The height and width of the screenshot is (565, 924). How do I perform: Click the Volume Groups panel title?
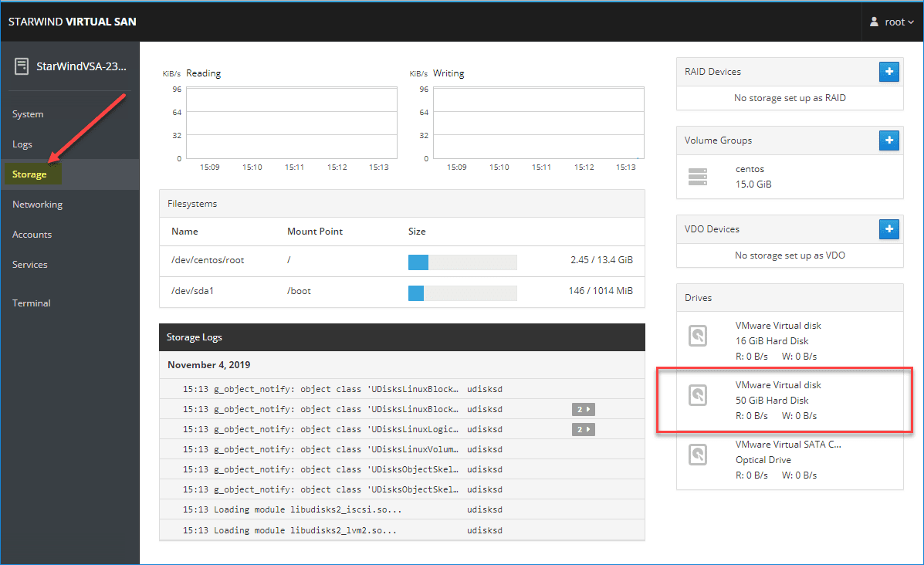pos(718,140)
